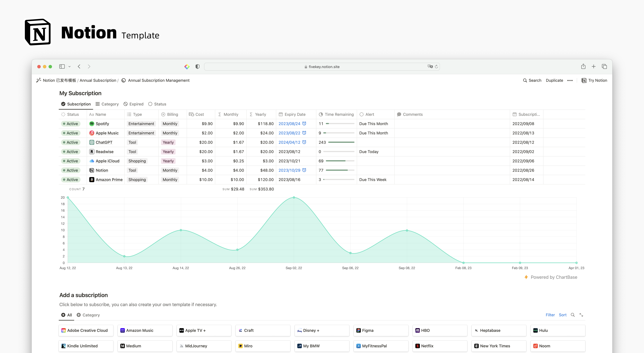This screenshot has height=353, width=644.
Task: Click the colorful extension icon in toolbar
Action: click(x=187, y=67)
